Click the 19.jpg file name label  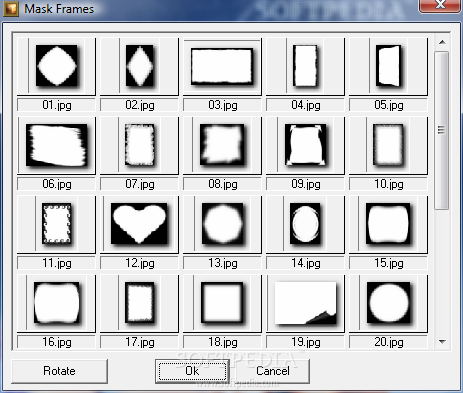pos(305,342)
